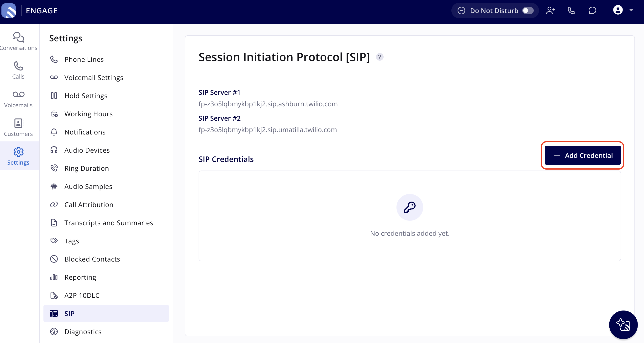Click the Audio Samples waveform icon
The width and height of the screenshot is (644, 343).
click(54, 186)
